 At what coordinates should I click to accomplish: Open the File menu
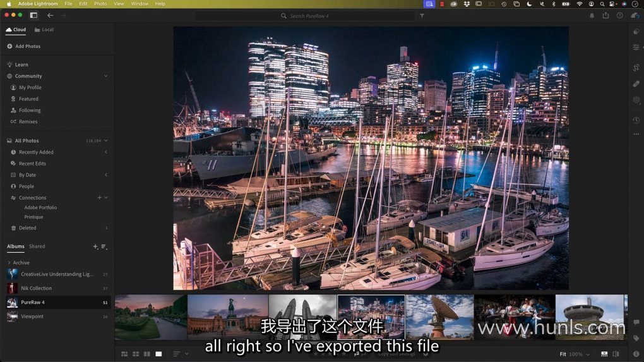tap(68, 4)
